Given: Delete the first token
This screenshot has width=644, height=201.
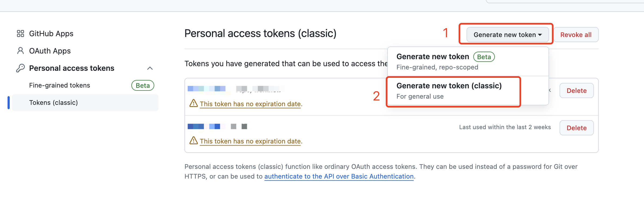Looking at the screenshot, I should click(x=577, y=91).
